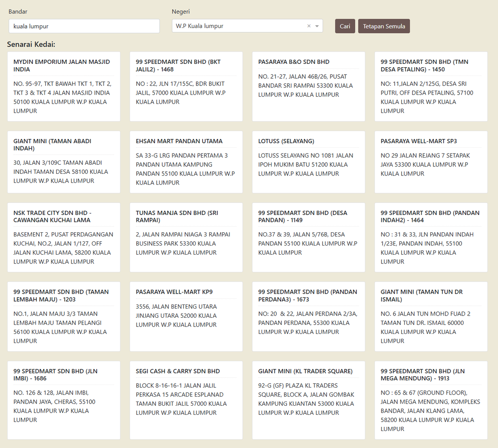Select SEGI CASH & CARRY SDN BHD title

point(178,371)
